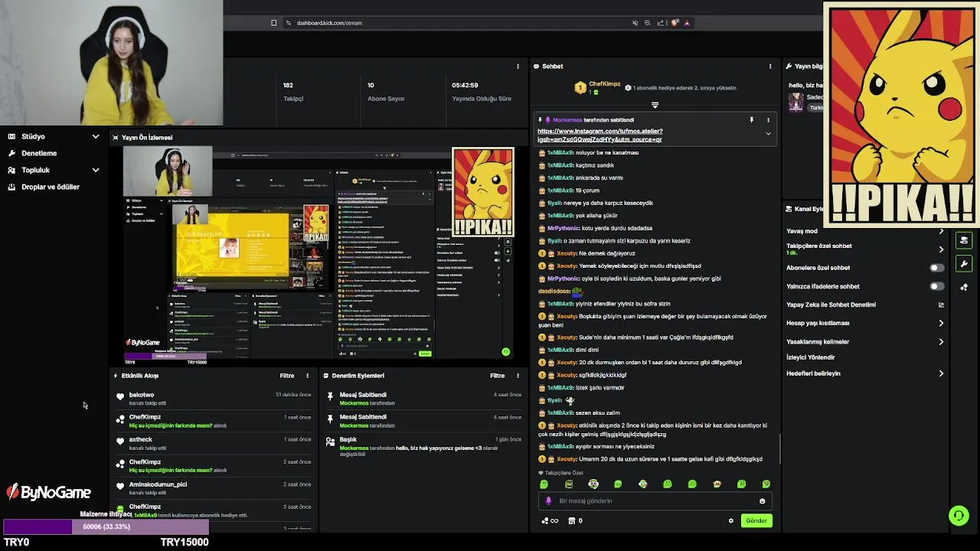Click the green indicator in preview corner
This screenshot has width=980, height=551.
click(x=505, y=352)
